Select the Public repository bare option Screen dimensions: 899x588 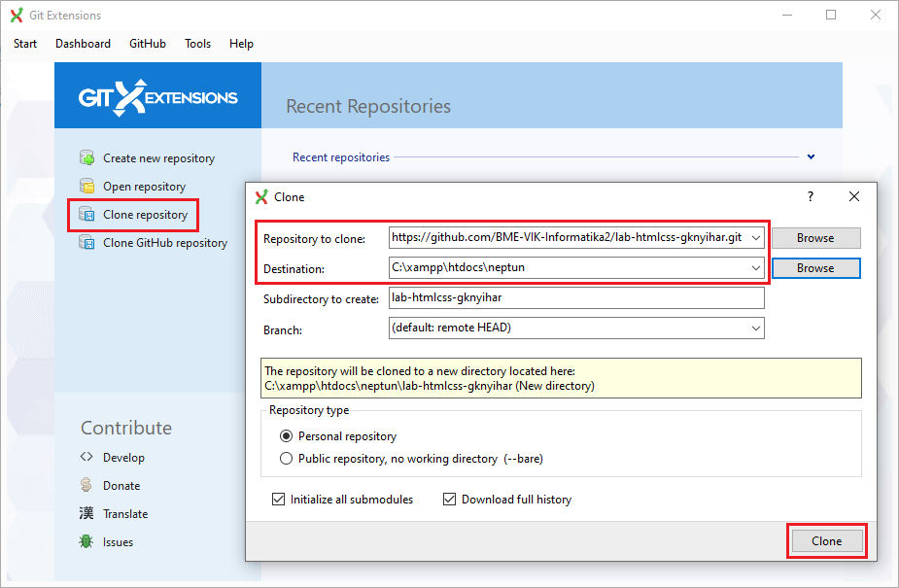286,459
